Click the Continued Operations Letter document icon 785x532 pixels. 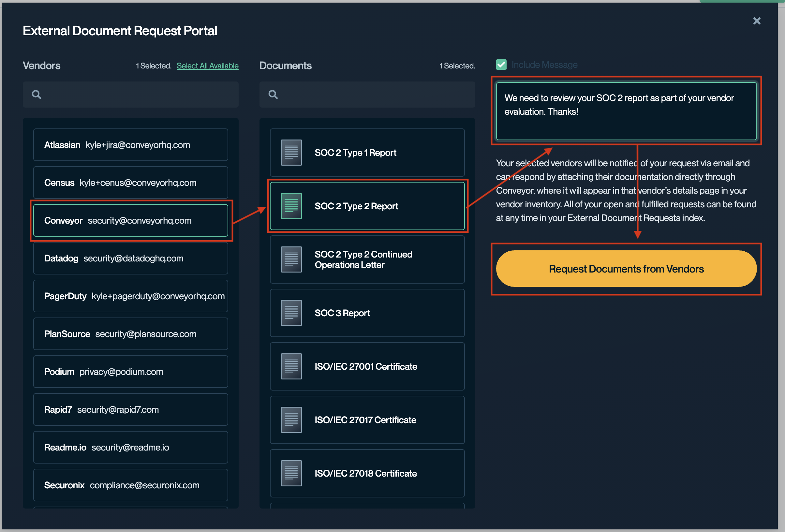point(291,259)
